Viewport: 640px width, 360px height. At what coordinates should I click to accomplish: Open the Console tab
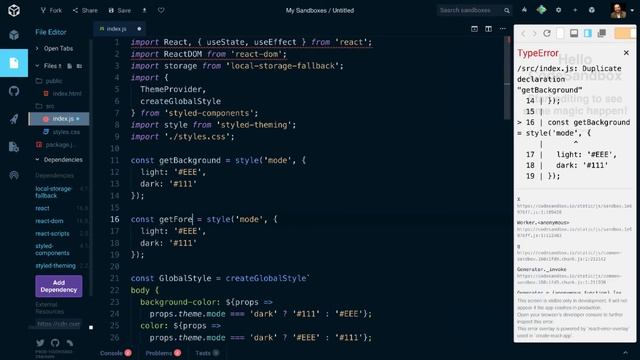(x=115, y=353)
